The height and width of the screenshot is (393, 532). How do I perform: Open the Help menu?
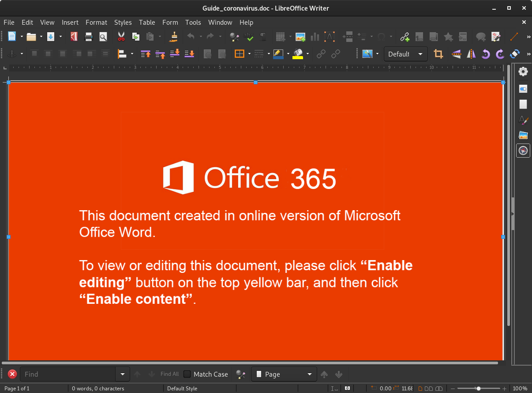tap(246, 22)
